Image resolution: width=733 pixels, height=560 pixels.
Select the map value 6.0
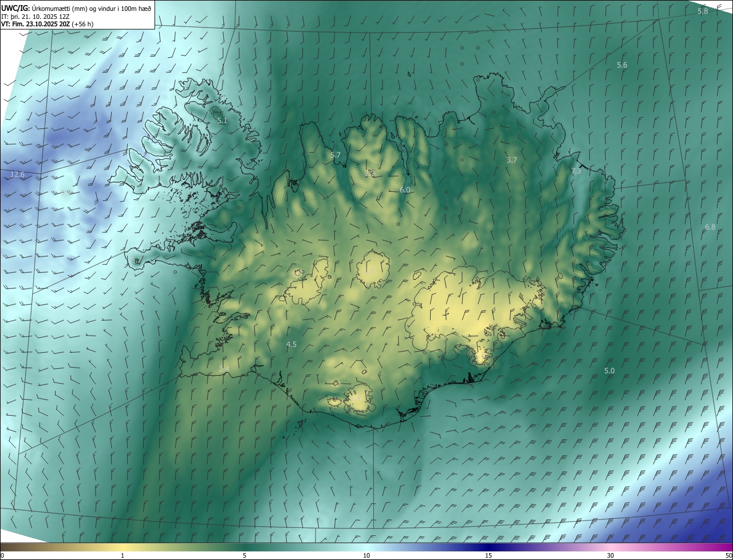(x=405, y=190)
